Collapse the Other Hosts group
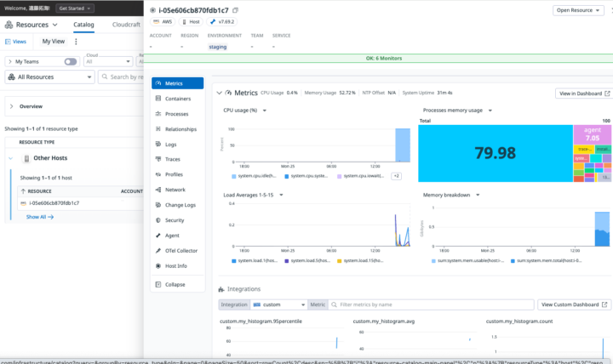Screen dimensions: 613x364 click(x=10, y=158)
